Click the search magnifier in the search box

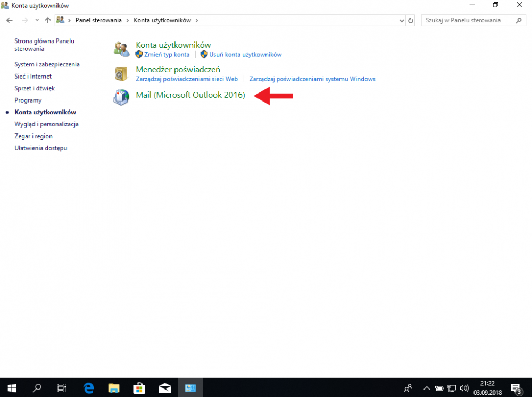(x=518, y=20)
